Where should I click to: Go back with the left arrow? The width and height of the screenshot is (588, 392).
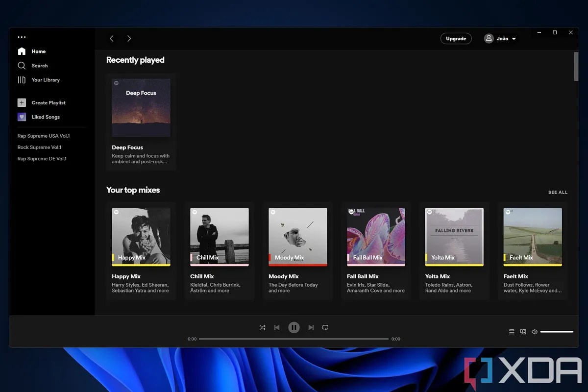point(112,38)
